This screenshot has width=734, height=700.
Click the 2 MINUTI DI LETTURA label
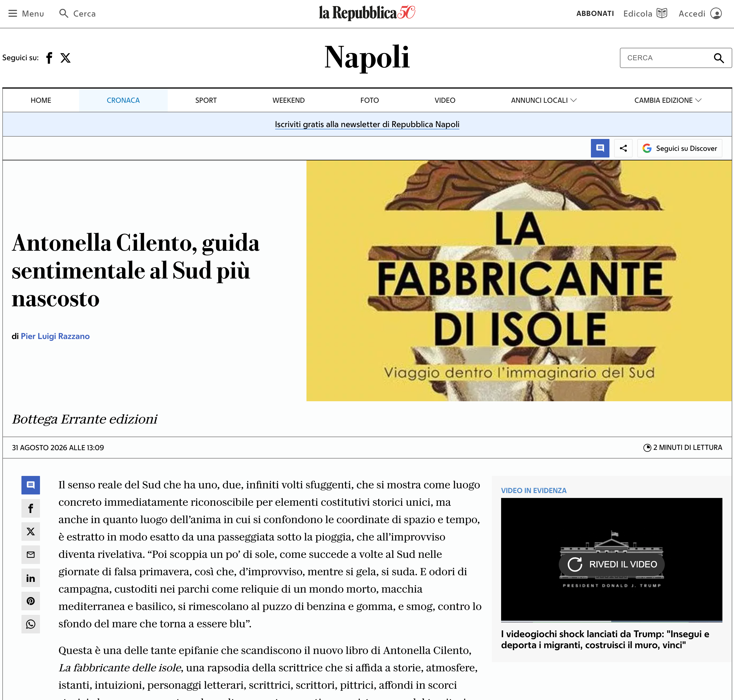[x=683, y=447]
